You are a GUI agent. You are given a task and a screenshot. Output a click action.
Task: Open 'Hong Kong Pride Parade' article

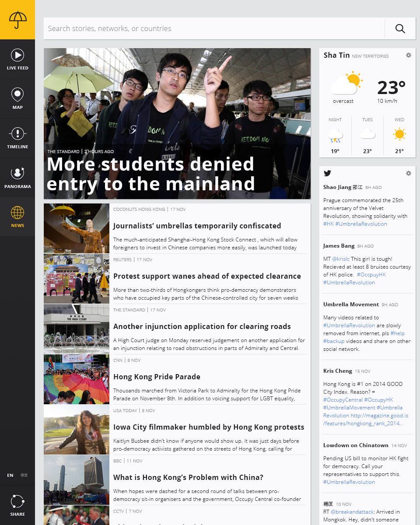tap(157, 377)
